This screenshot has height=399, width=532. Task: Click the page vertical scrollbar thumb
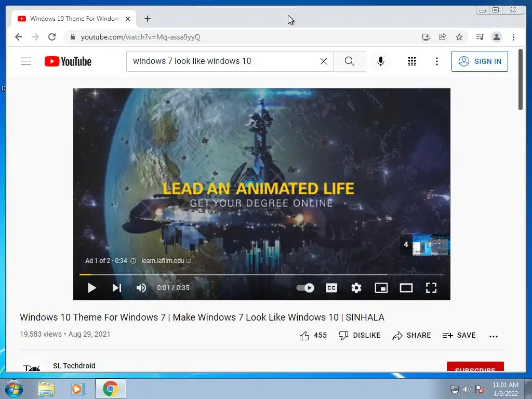pos(521,79)
